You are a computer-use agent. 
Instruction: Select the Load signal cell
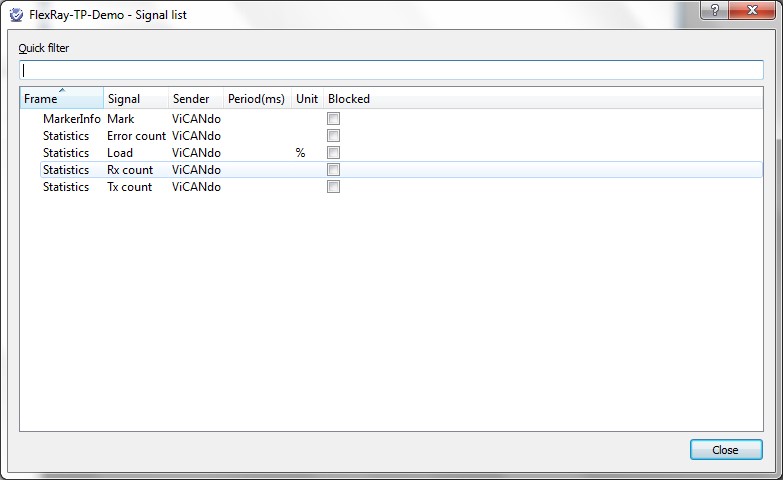pyautogui.click(x=120, y=153)
